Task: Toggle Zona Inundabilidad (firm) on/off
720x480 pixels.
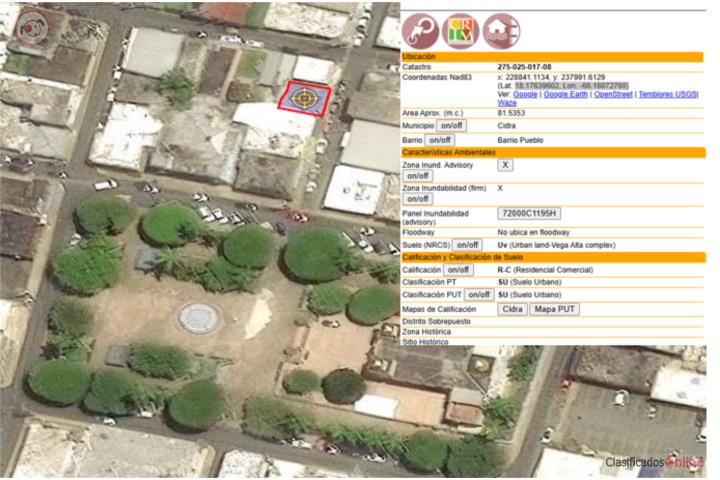Action: click(x=417, y=199)
